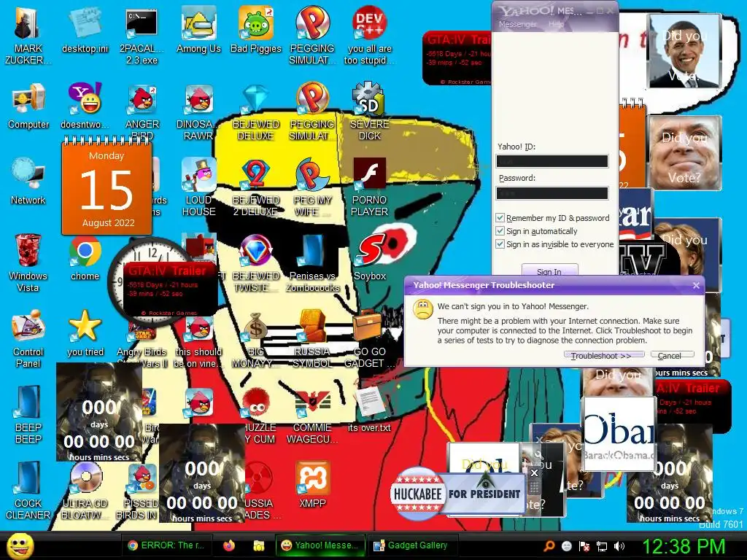The image size is (747, 560).
Task: Open the DINOSA RAWR shortcut
Action: point(198,111)
